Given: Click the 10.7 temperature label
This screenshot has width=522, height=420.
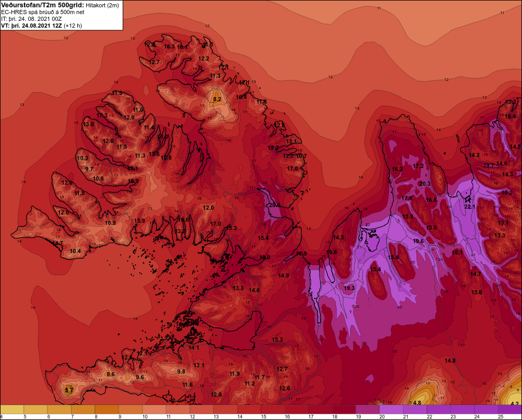Looking at the screenshot, I should coord(301,156).
